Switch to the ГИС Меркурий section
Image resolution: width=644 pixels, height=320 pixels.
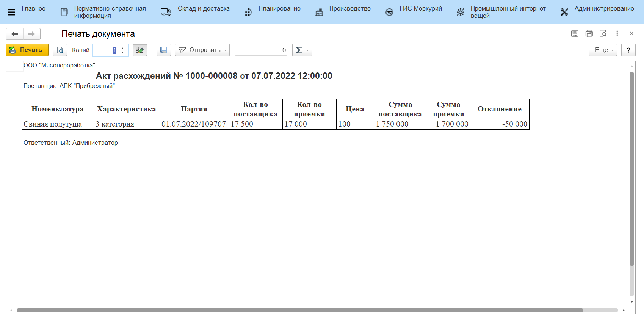tap(420, 9)
